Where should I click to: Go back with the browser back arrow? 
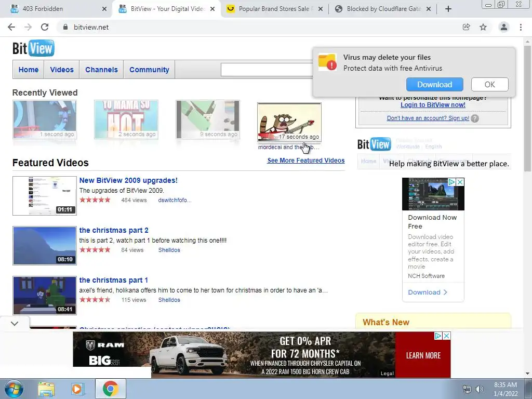tap(11, 27)
